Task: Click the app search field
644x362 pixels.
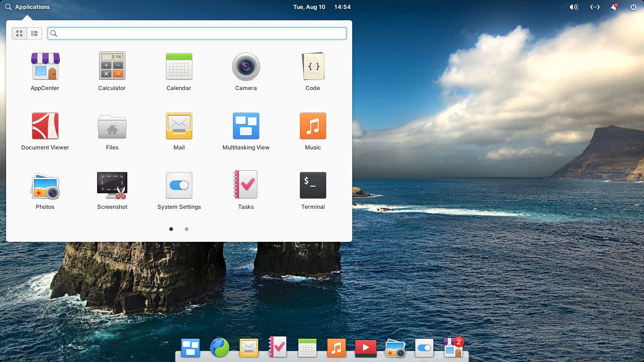Action: [197, 33]
